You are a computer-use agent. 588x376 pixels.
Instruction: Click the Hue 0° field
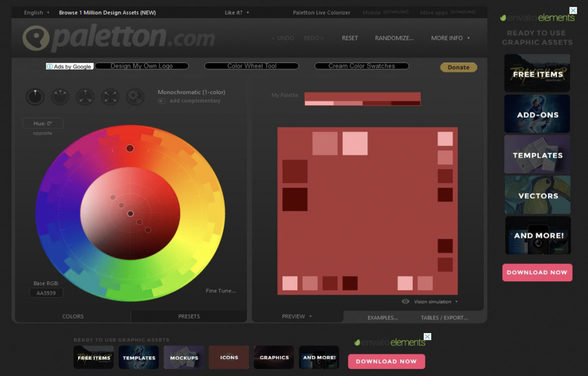click(42, 123)
